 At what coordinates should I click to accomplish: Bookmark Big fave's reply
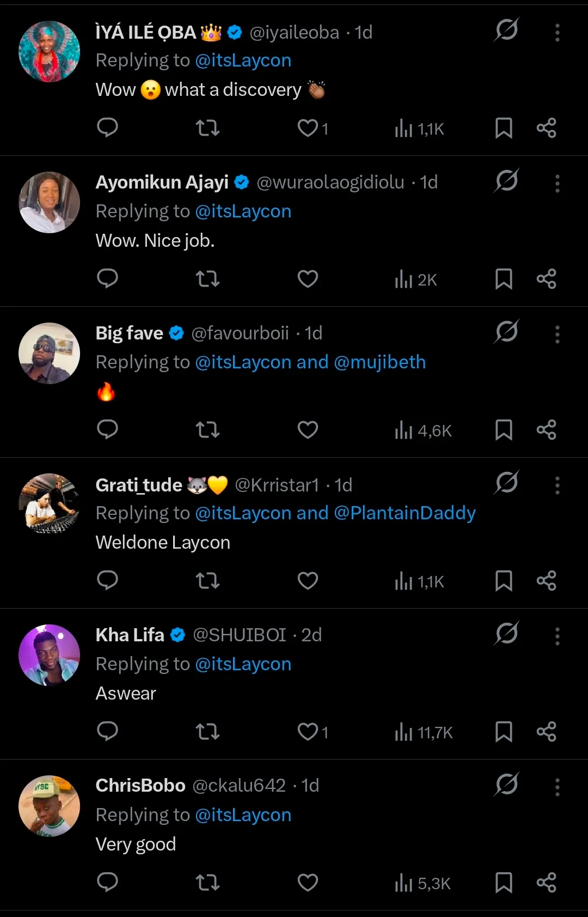pos(504,430)
